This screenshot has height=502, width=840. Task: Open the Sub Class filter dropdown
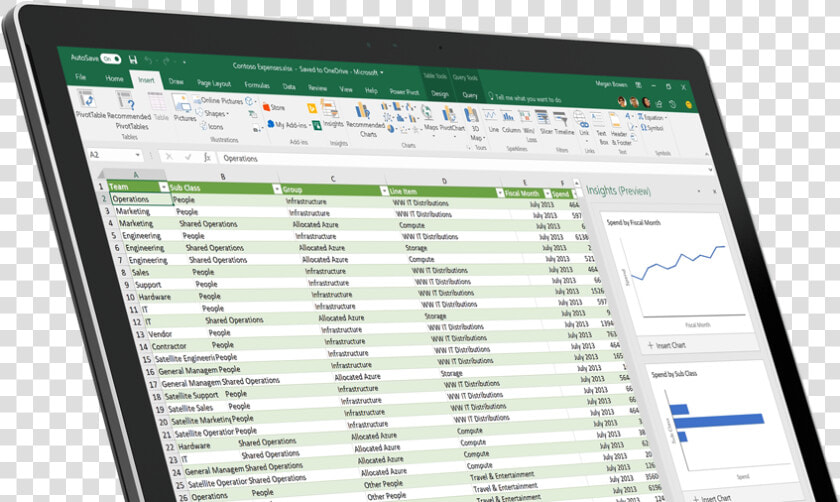[276, 189]
